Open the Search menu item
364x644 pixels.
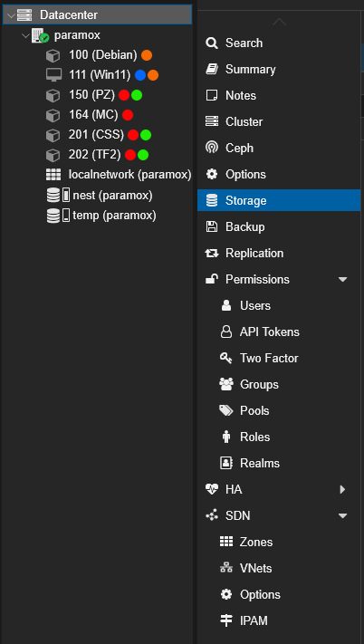pos(279,43)
